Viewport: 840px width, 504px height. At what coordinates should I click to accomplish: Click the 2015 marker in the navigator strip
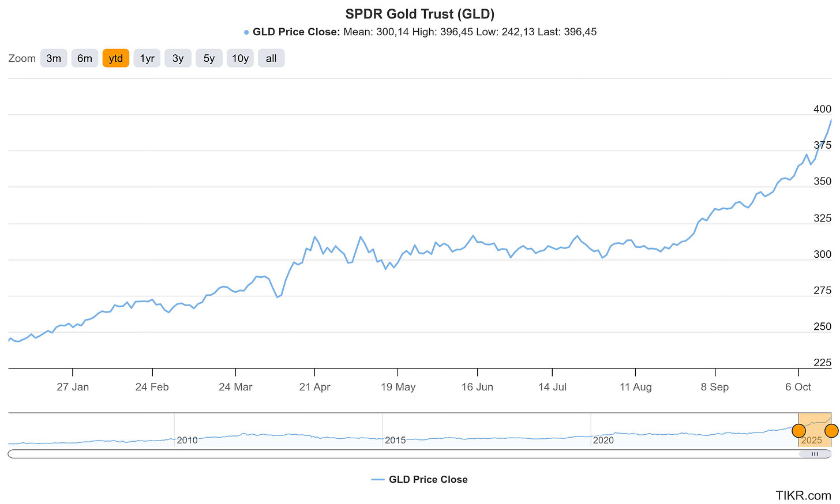(395, 440)
